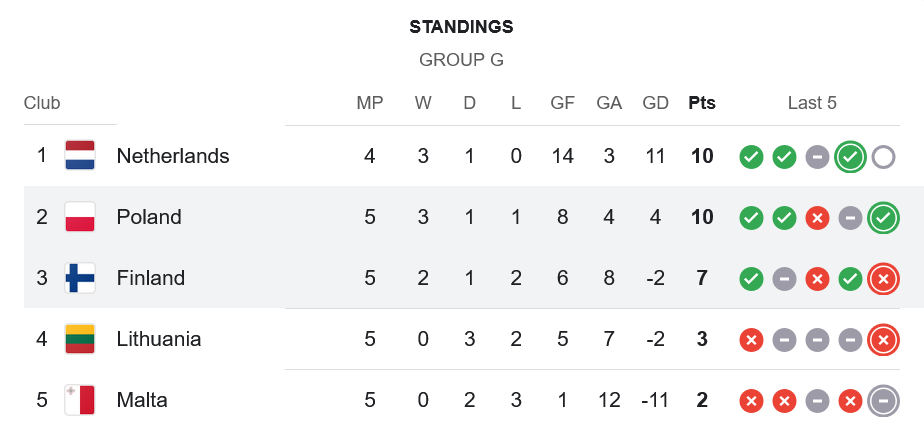Click the GROUP G heading
Image resolution: width=924 pixels, height=447 pixels.
click(461, 60)
